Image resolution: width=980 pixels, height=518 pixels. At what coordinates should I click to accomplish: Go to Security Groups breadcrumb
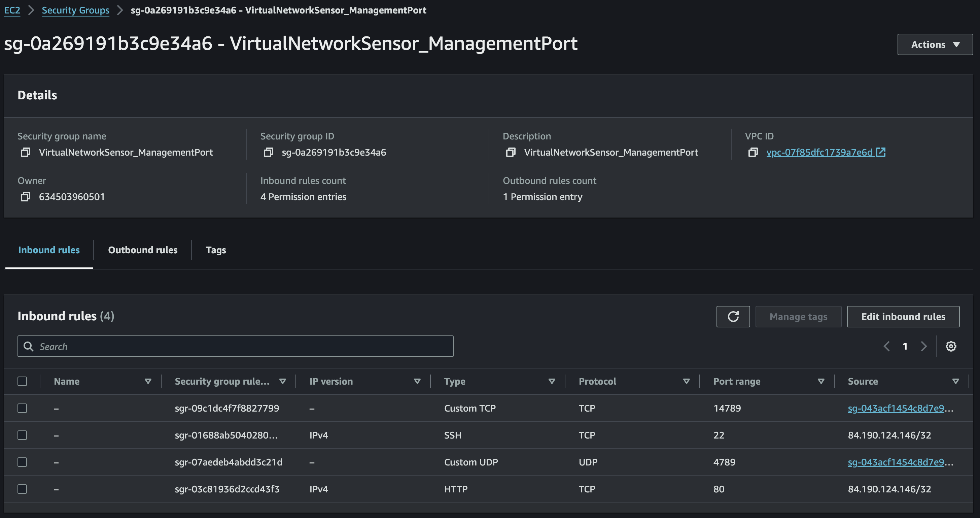point(75,10)
